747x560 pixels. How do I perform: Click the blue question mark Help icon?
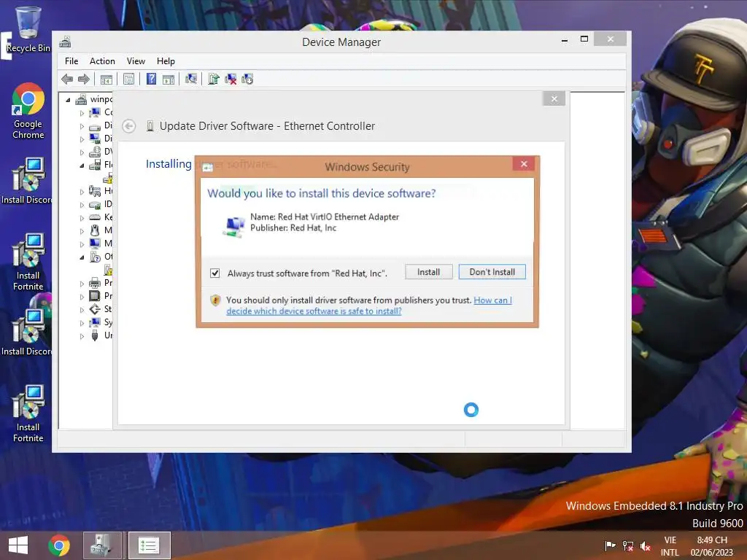click(x=151, y=79)
